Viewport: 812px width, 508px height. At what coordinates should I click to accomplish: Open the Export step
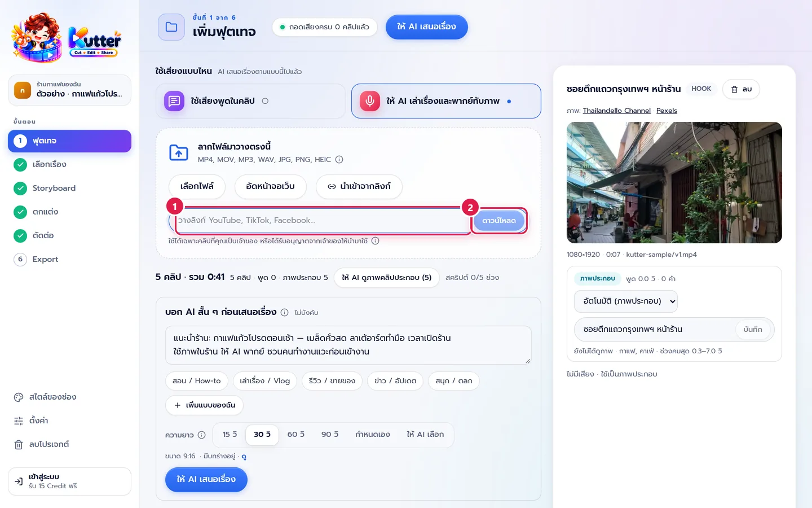point(69,260)
